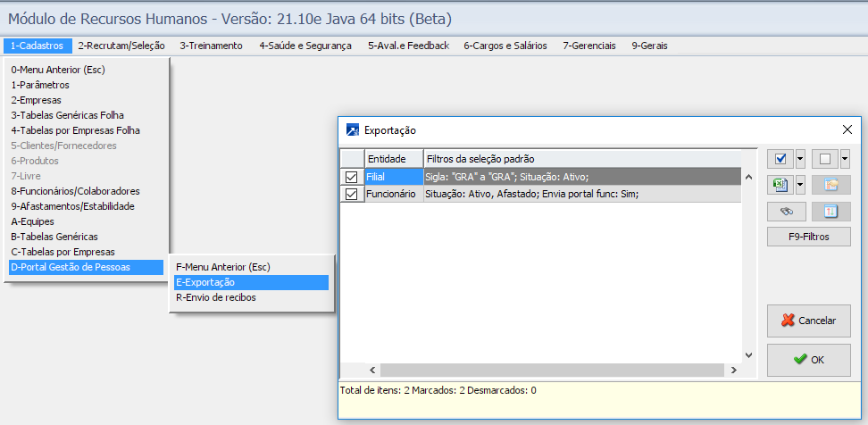Click the Total de itens status text
Viewport: 868px width, 425px height.
438,390
